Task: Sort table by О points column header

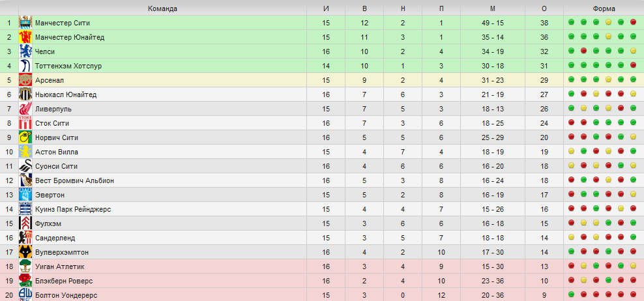Action: [x=544, y=8]
